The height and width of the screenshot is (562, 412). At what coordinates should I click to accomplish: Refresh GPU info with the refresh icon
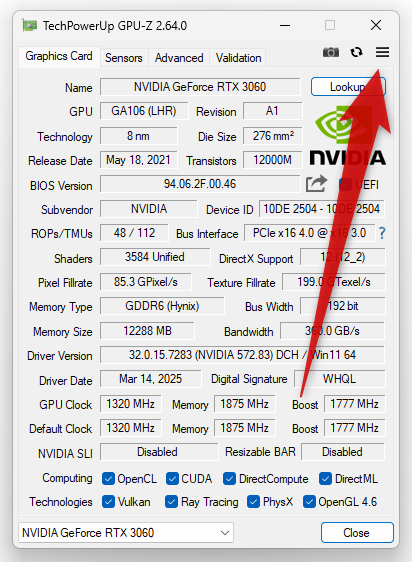pyautogui.click(x=356, y=52)
